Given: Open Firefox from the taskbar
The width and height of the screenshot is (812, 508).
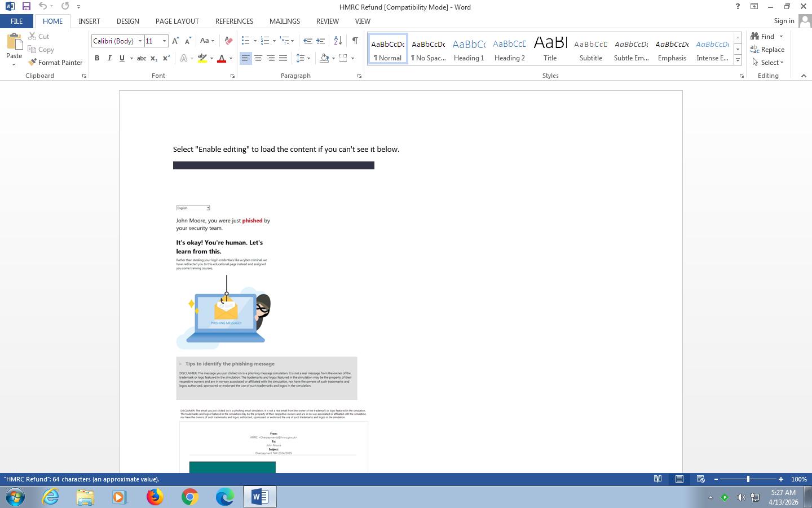Looking at the screenshot, I should (x=155, y=497).
